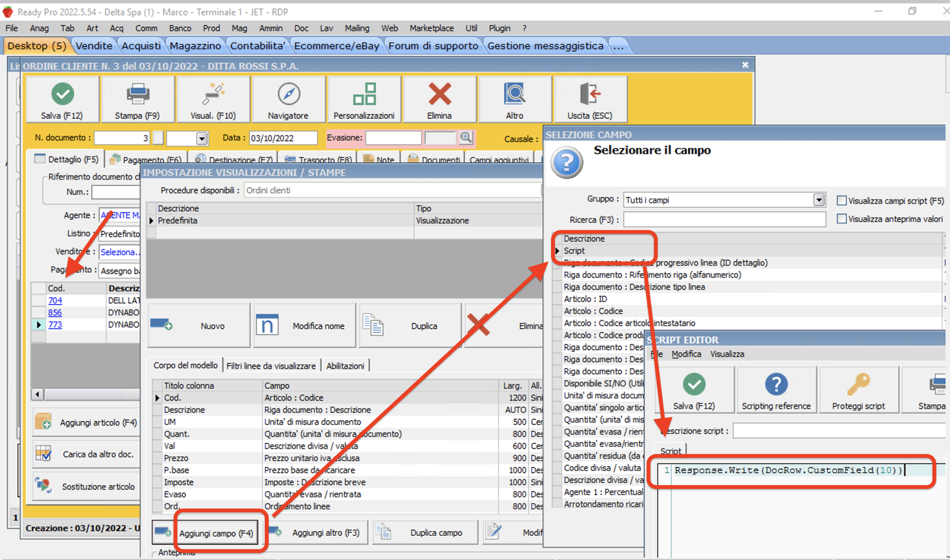Click the Aggiungi campo (F4) button
950x560 pixels.
(x=216, y=533)
